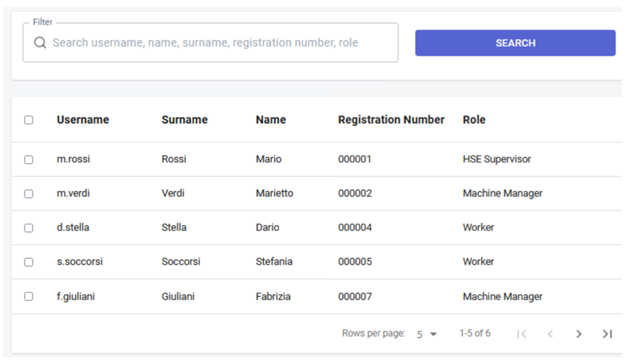Open the rows per page dropdown

[427, 334]
